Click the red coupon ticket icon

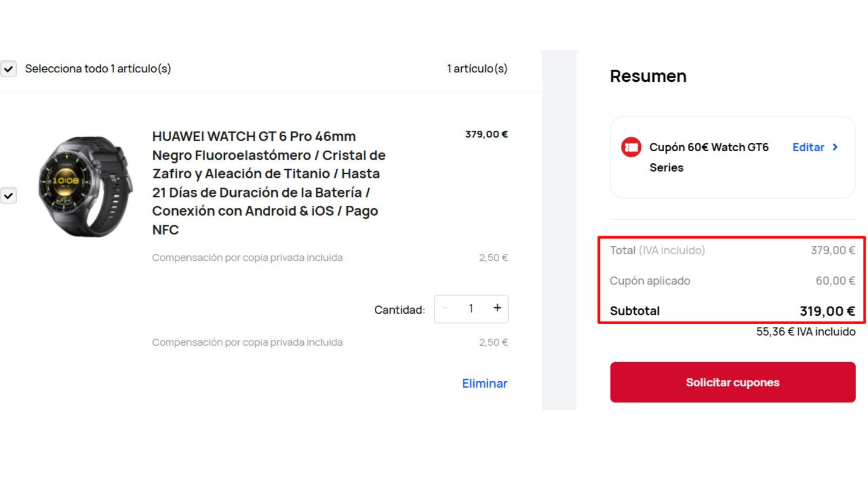click(x=631, y=147)
